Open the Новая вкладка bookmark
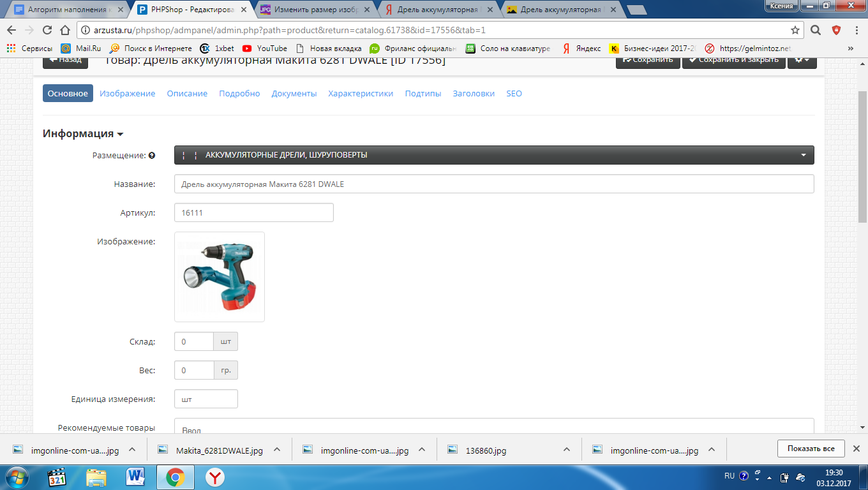The height and width of the screenshot is (490, 868). (329, 48)
